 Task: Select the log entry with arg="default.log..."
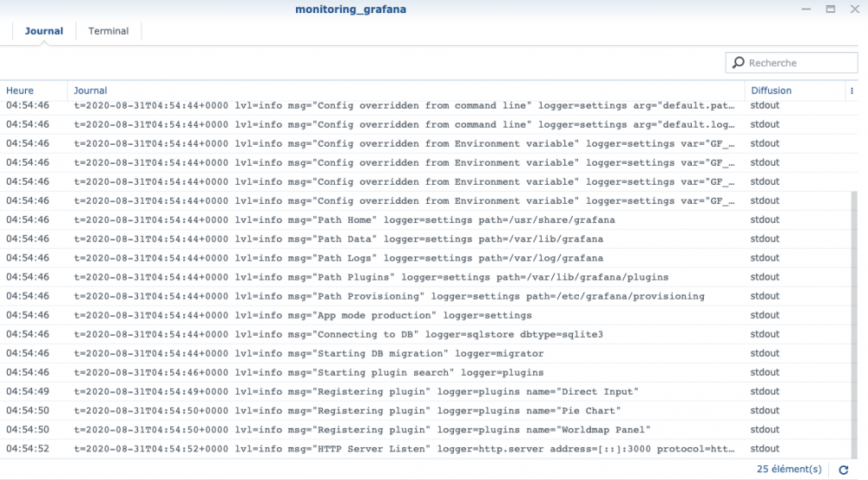pos(425,125)
